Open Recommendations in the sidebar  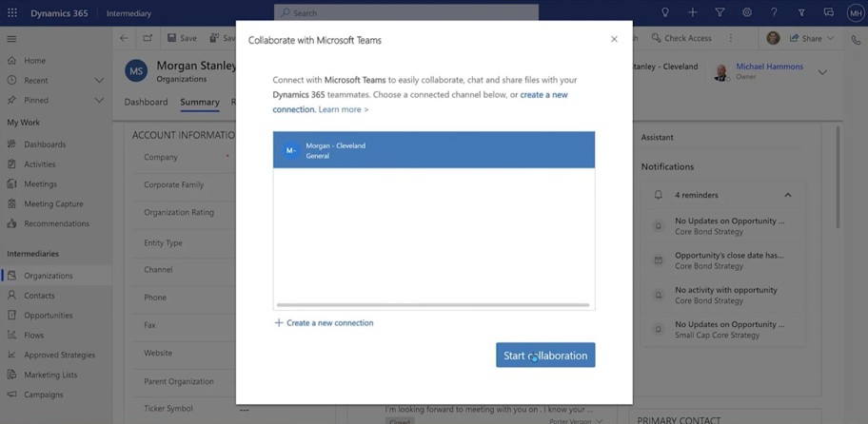[55, 224]
